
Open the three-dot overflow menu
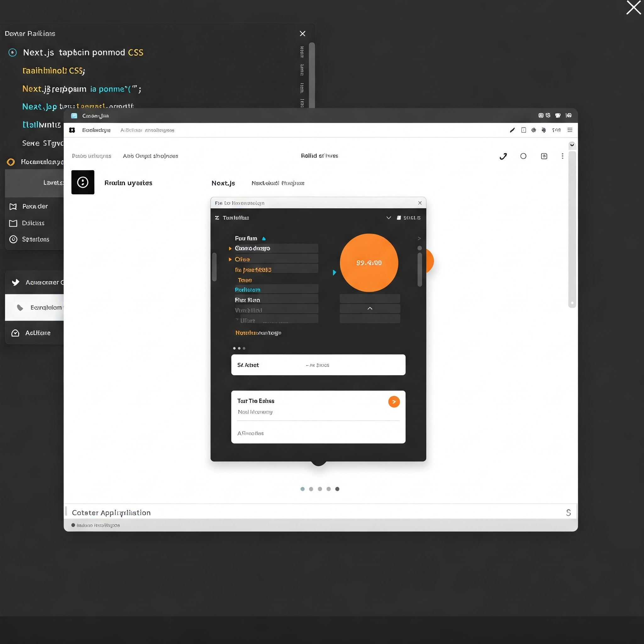pos(562,156)
